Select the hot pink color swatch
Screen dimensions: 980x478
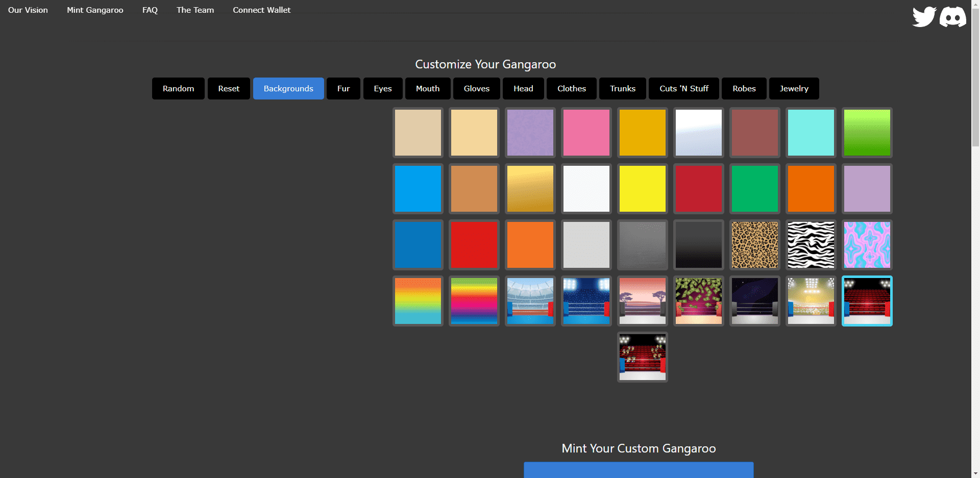pos(586,133)
